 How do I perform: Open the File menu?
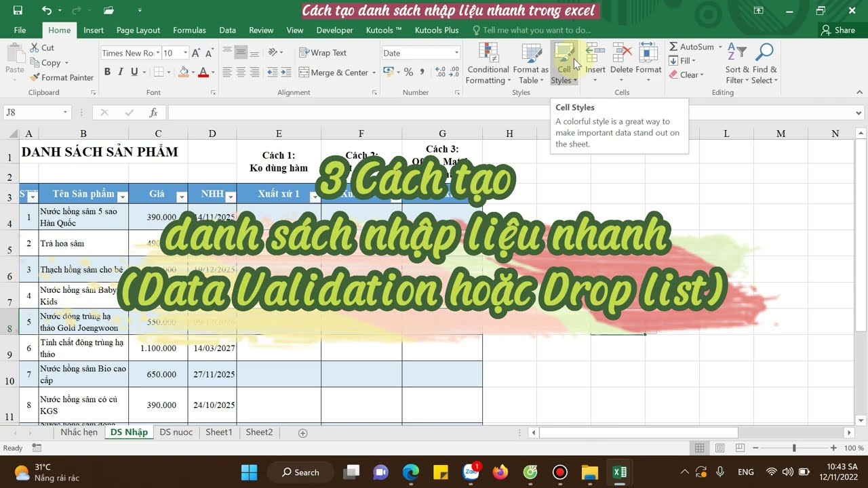(20, 30)
